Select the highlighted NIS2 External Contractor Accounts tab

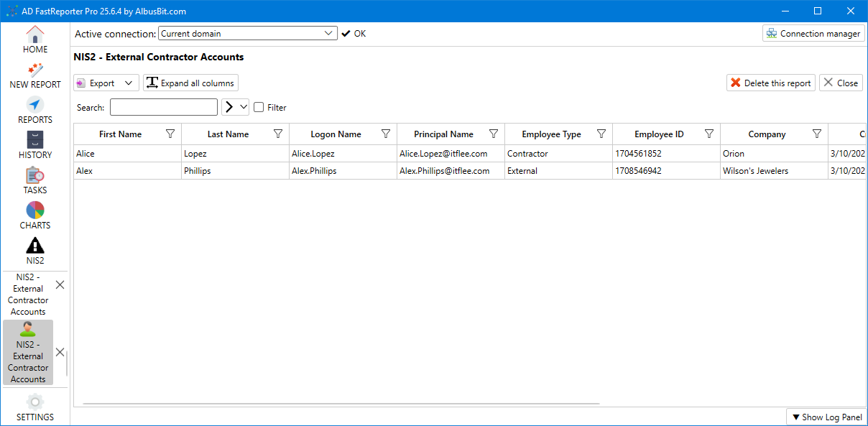(28, 353)
